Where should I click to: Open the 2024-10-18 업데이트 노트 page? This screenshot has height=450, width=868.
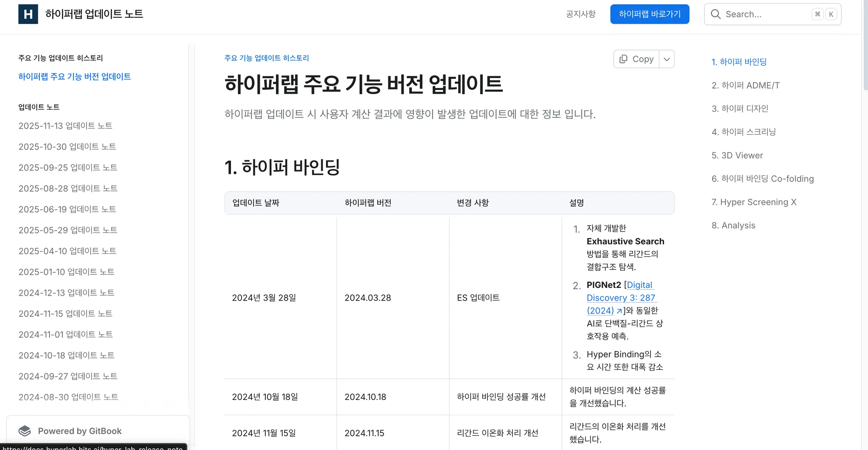(x=67, y=355)
